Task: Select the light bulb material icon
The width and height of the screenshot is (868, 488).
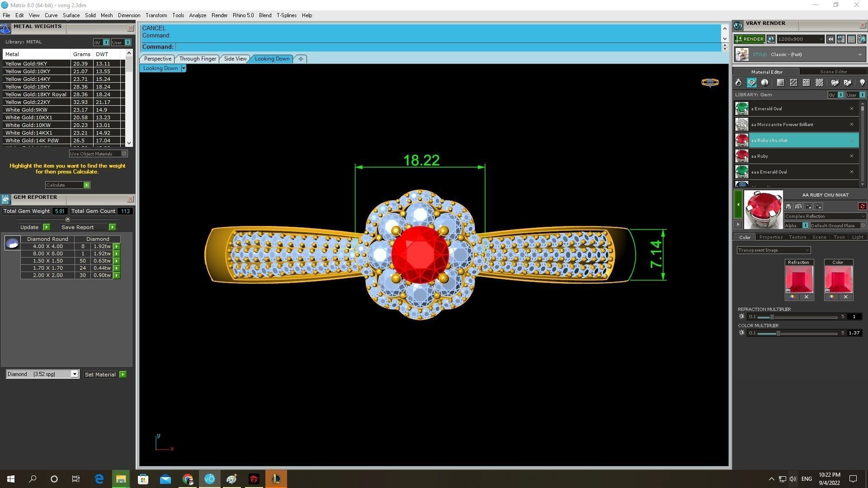Action: pyautogui.click(x=862, y=83)
